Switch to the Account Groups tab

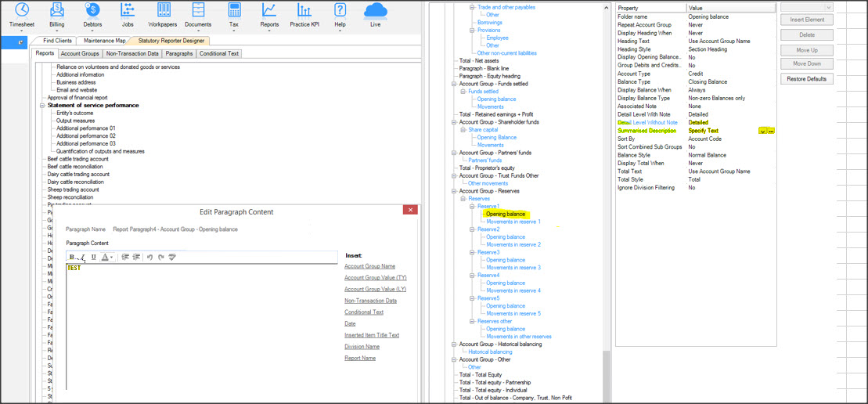click(80, 53)
